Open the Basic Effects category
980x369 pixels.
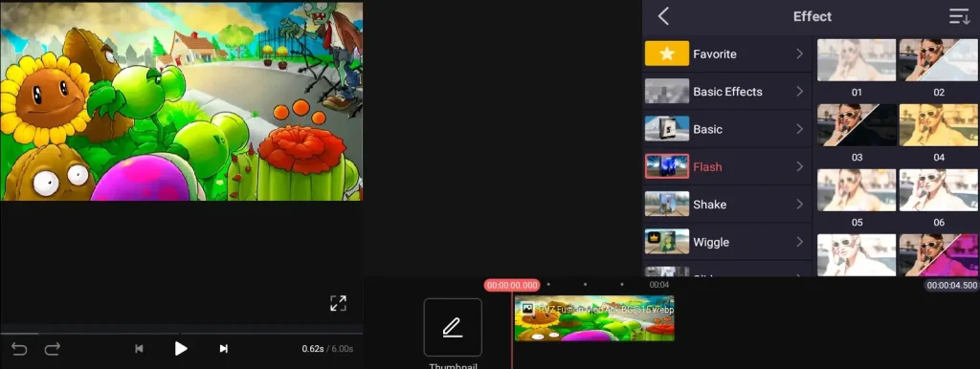tap(727, 92)
